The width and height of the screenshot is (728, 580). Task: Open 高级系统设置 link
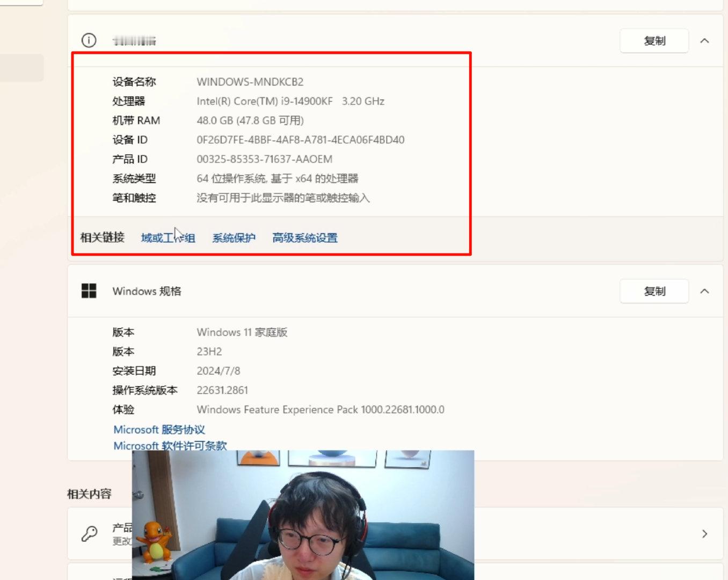coord(305,238)
